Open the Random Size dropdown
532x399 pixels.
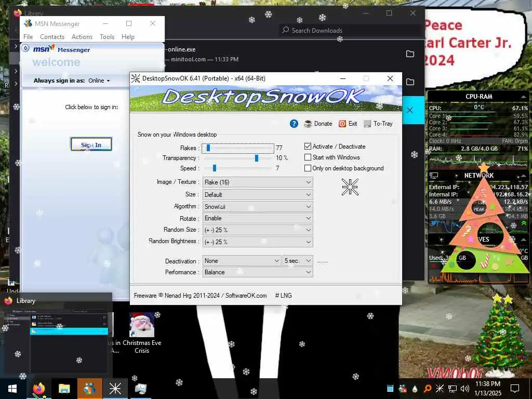(x=258, y=230)
